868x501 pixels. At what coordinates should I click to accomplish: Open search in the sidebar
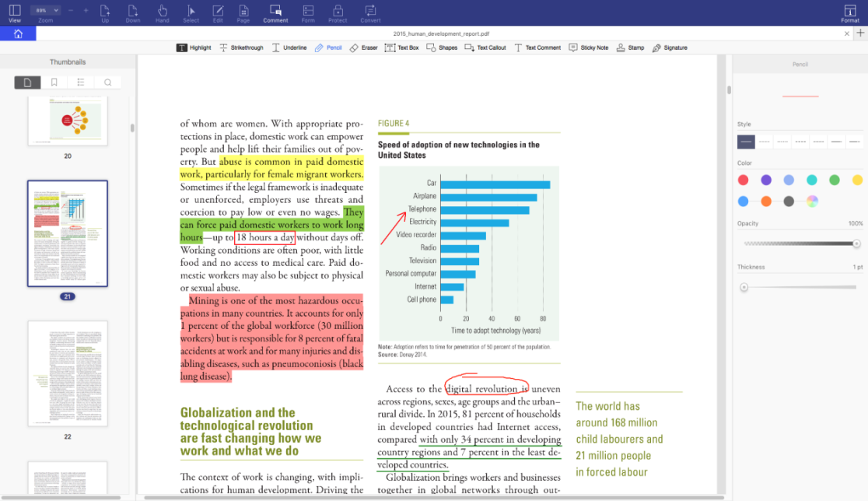[x=107, y=82]
